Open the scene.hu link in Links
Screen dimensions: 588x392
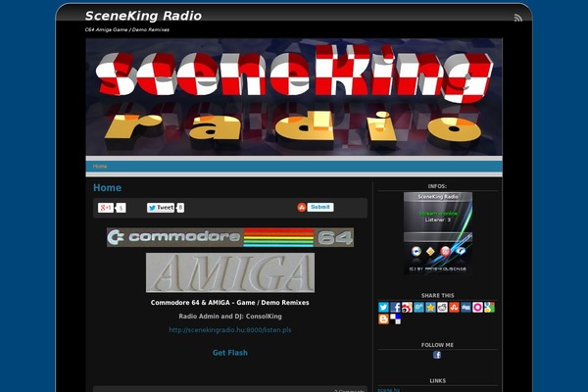click(x=388, y=389)
